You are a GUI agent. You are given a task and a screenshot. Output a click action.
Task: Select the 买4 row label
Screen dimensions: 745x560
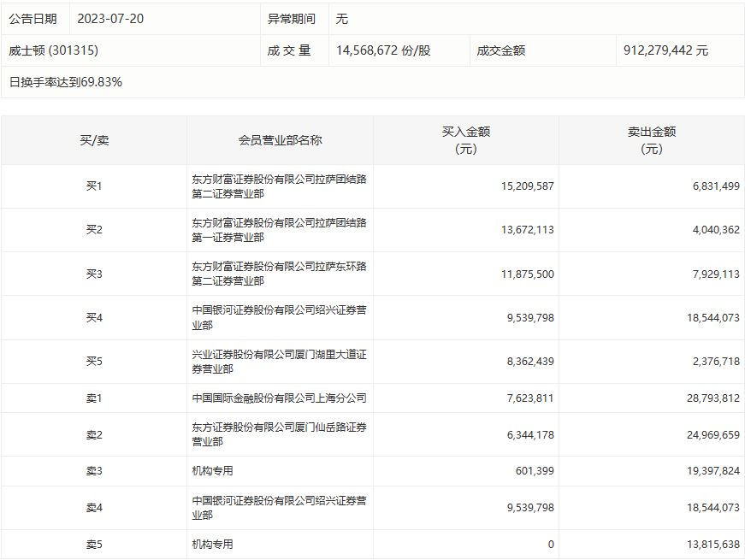pyautogui.click(x=94, y=318)
